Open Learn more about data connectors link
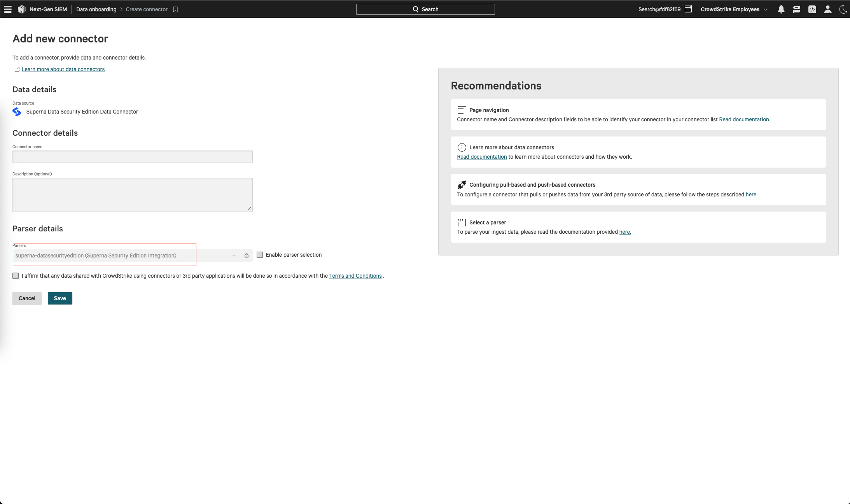 [x=63, y=69]
